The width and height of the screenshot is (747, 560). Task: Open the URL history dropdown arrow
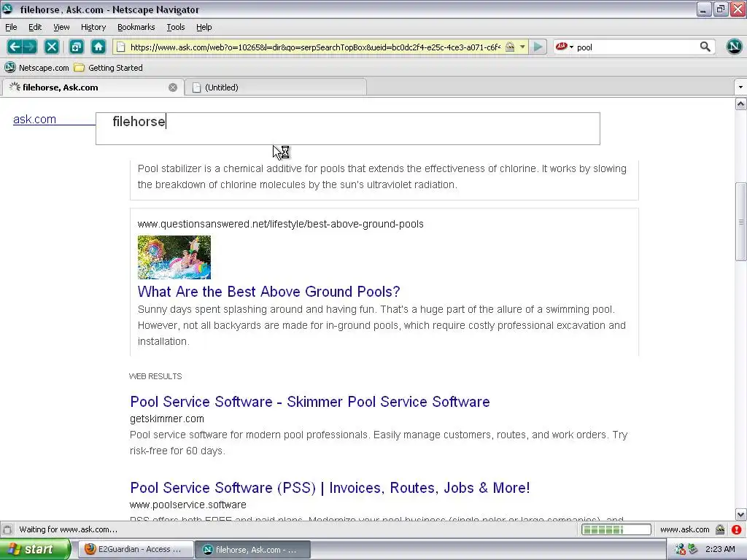pyautogui.click(x=522, y=47)
